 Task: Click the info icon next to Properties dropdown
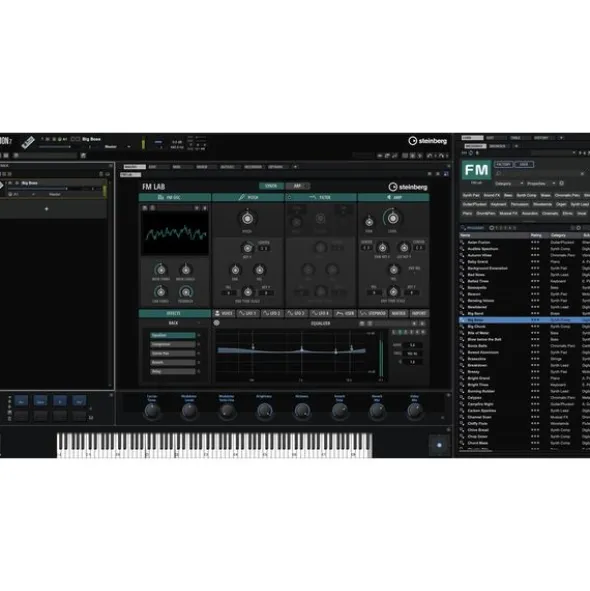coord(561,183)
